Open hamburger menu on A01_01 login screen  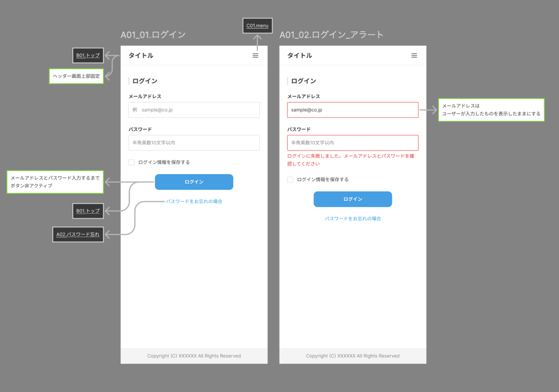pos(255,55)
